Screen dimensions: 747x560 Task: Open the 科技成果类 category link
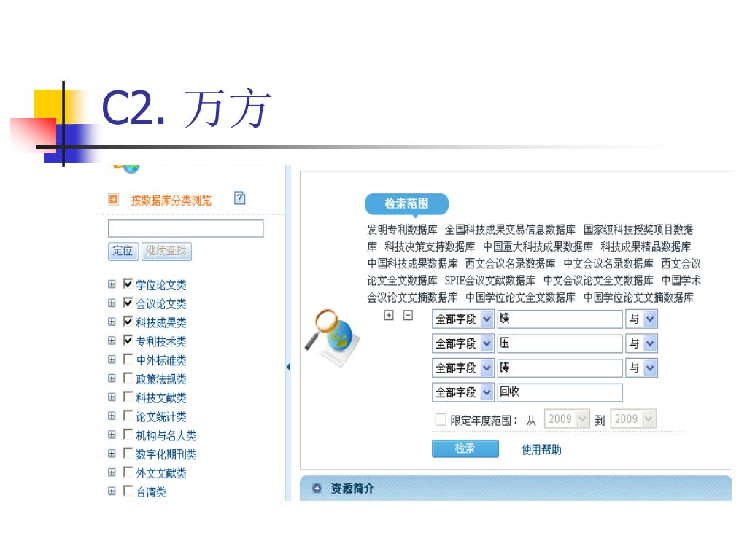pyautogui.click(x=161, y=322)
